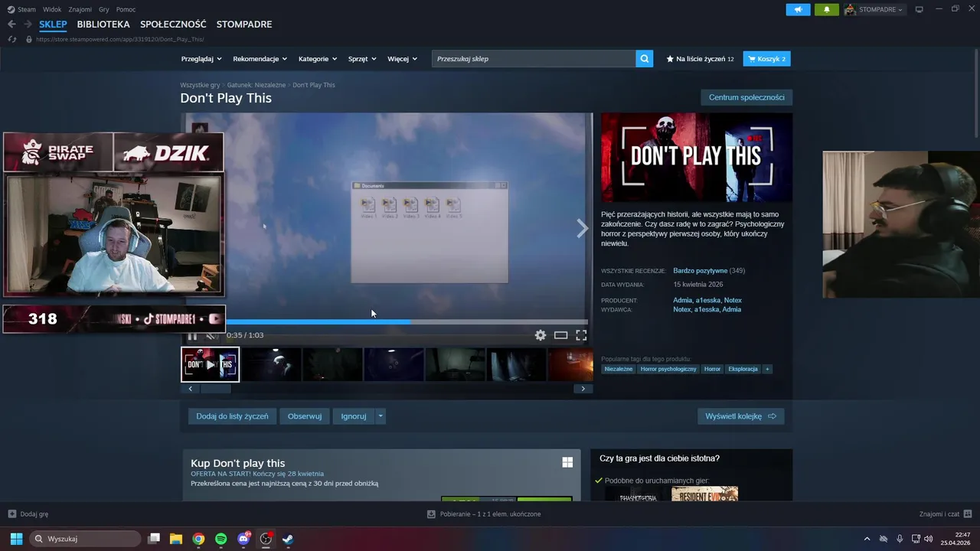980x551 pixels.
Task: Go back with the left arrow
Action: coord(11,24)
